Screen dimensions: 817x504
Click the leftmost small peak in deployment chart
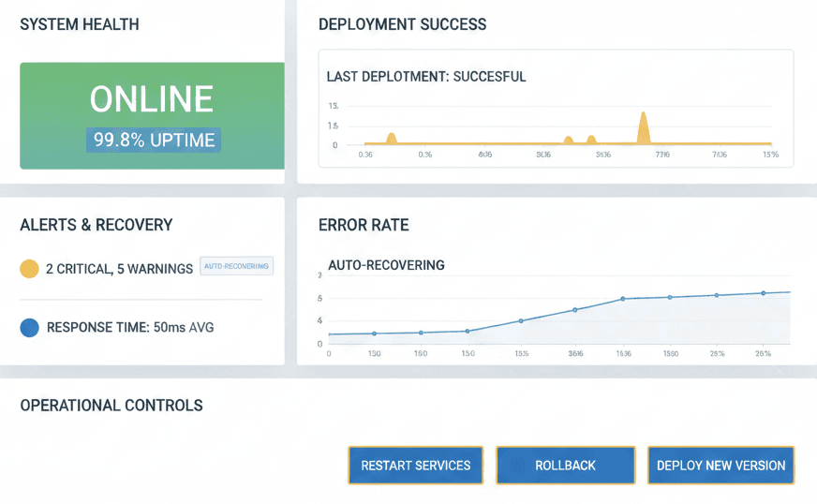[392, 138]
